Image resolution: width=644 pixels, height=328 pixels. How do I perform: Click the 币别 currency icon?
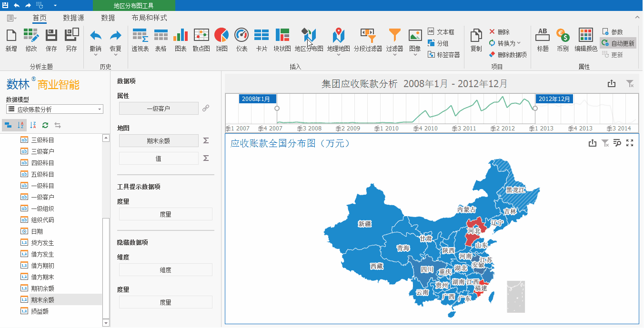(x=562, y=40)
